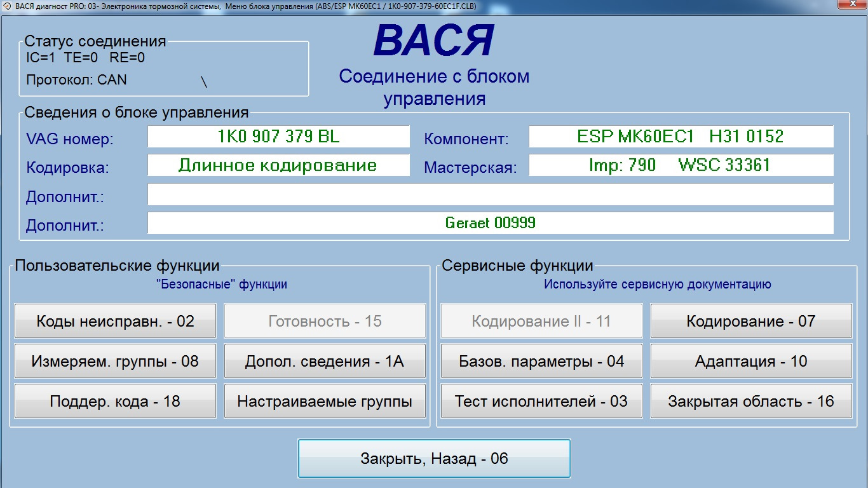This screenshot has height=488, width=868.
Task: Click 'Пользовательские функции' group title
Action: (x=118, y=266)
